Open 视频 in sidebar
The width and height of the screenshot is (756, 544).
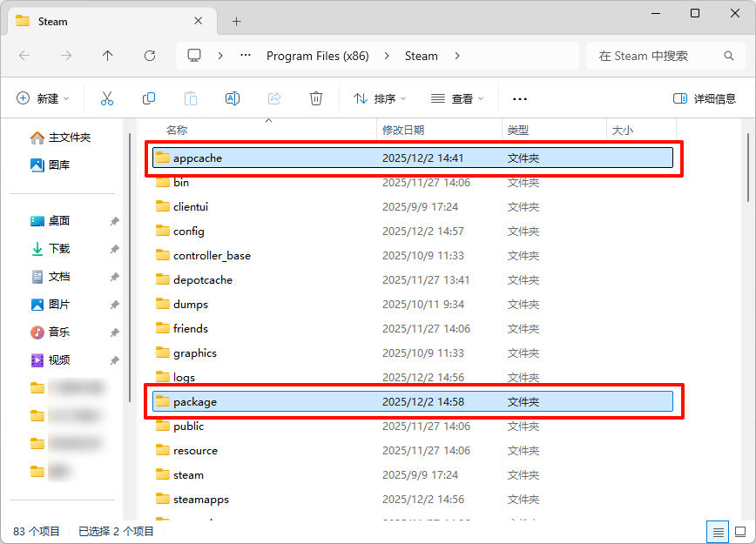click(x=51, y=360)
